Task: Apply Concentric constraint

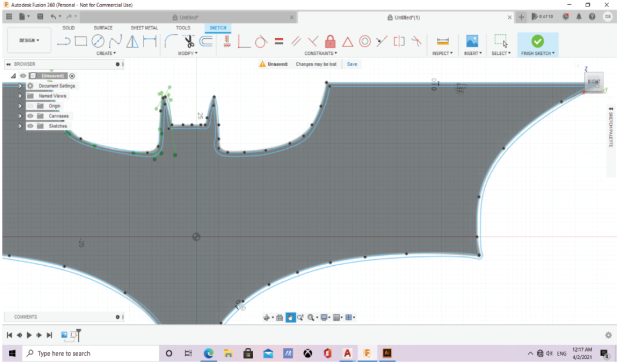Action: [x=365, y=41]
